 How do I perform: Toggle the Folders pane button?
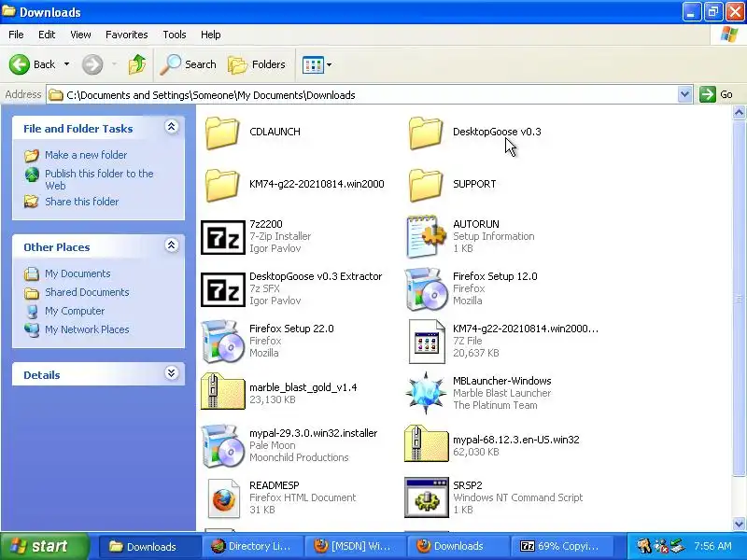257,64
